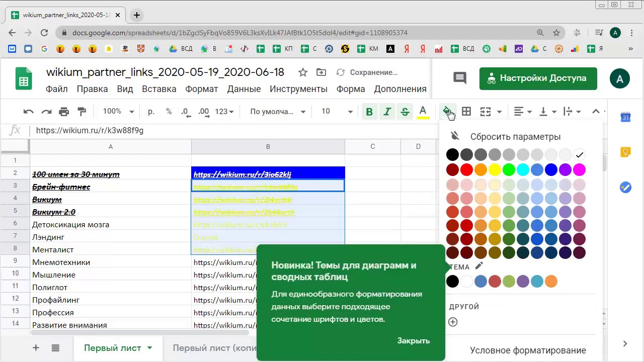Open the text color picker
This screenshot has width=644, height=362.
pos(423,112)
